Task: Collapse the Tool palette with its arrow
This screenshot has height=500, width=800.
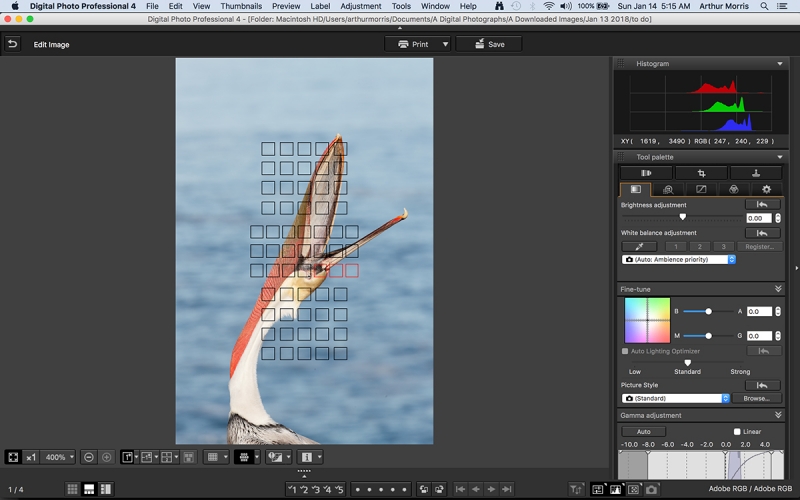Action: 780,157
